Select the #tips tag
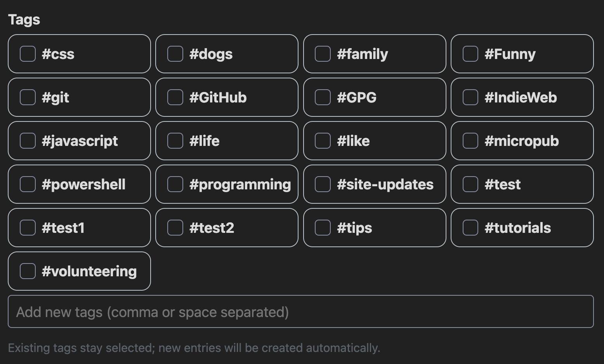604x364 pixels. (322, 228)
